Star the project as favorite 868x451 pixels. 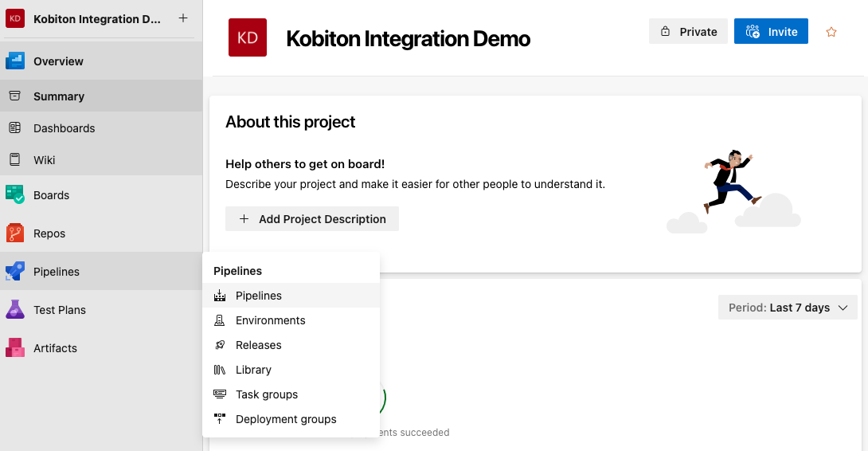coord(831,32)
